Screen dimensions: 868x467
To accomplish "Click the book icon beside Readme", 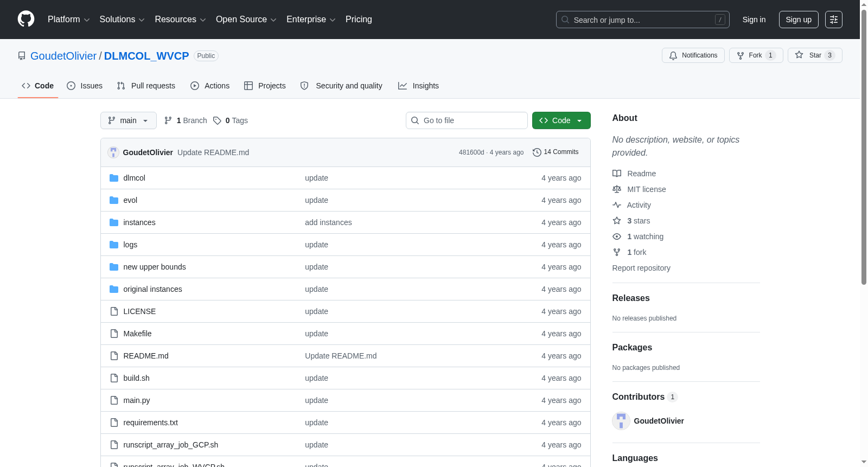I will click(x=617, y=174).
